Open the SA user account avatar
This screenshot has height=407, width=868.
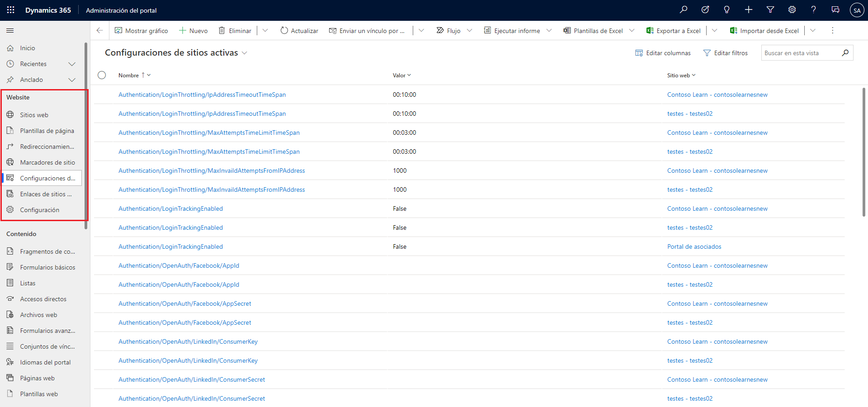click(857, 10)
